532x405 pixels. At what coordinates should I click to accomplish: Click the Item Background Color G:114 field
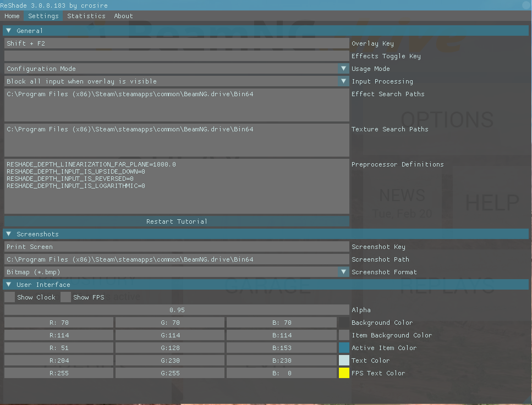[x=170, y=335]
